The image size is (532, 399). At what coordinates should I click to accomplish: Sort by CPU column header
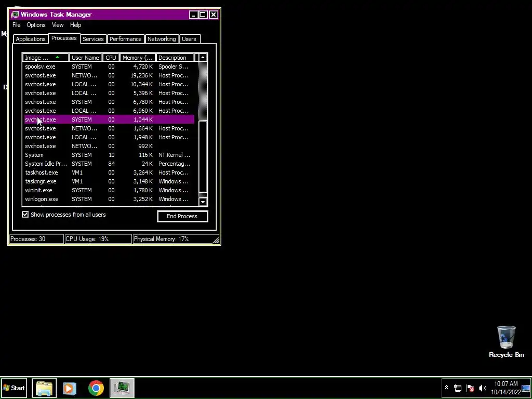(x=111, y=58)
